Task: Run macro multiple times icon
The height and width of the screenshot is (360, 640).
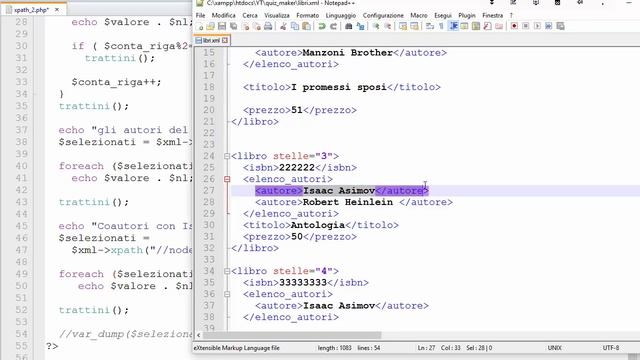Action: point(549,27)
